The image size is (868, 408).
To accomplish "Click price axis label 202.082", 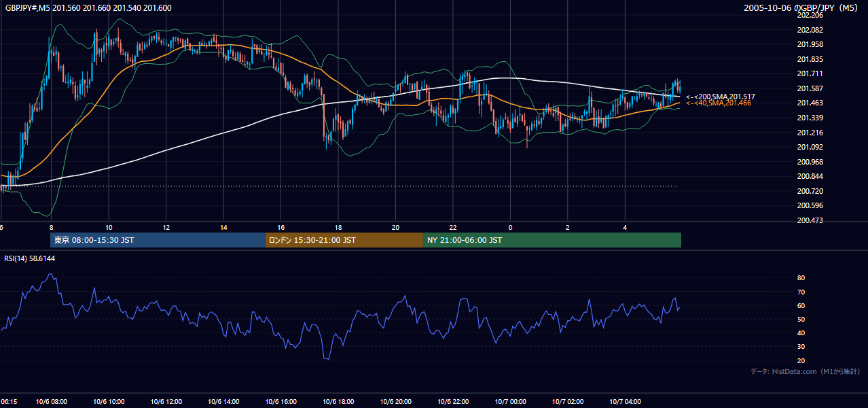I will pos(810,30).
